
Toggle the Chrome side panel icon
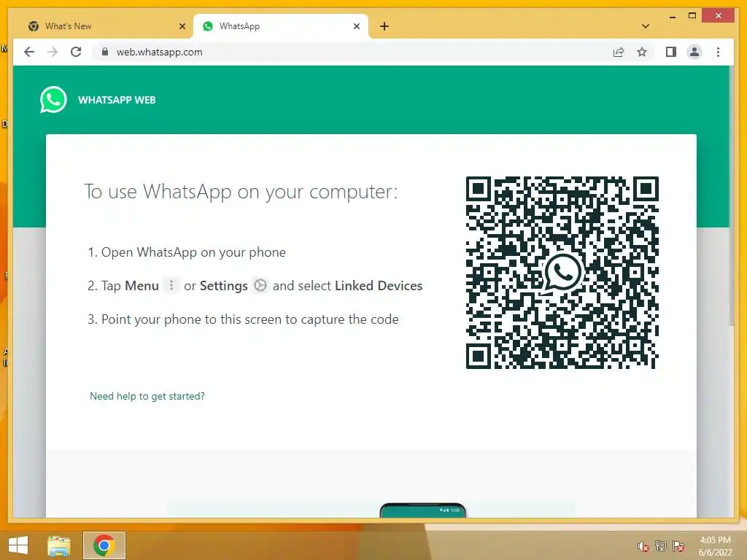[671, 52]
